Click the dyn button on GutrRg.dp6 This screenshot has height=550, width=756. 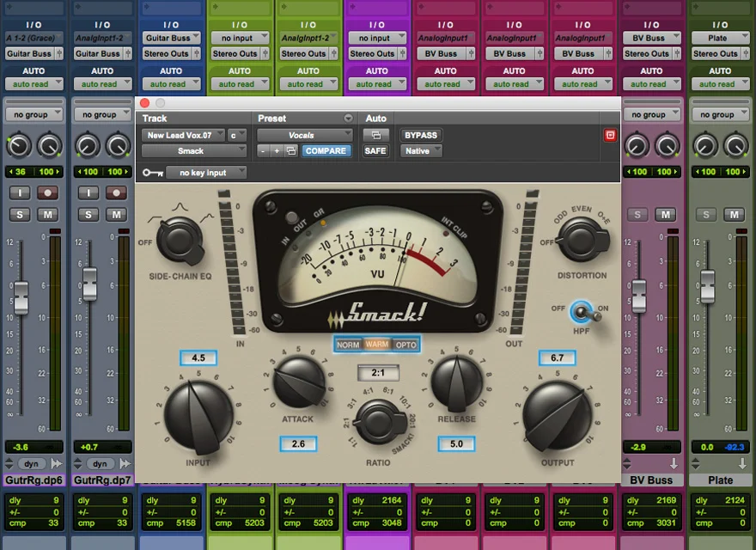31,464
